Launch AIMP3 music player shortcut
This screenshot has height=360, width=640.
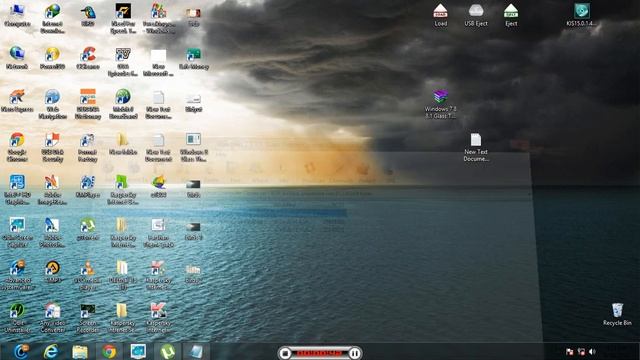52,271
